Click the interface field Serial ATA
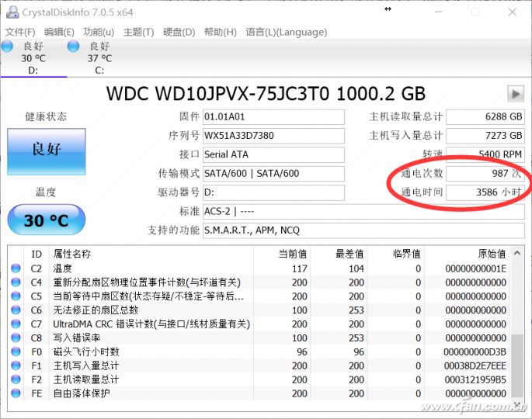 pyautogui.click(x=274, y=154)
